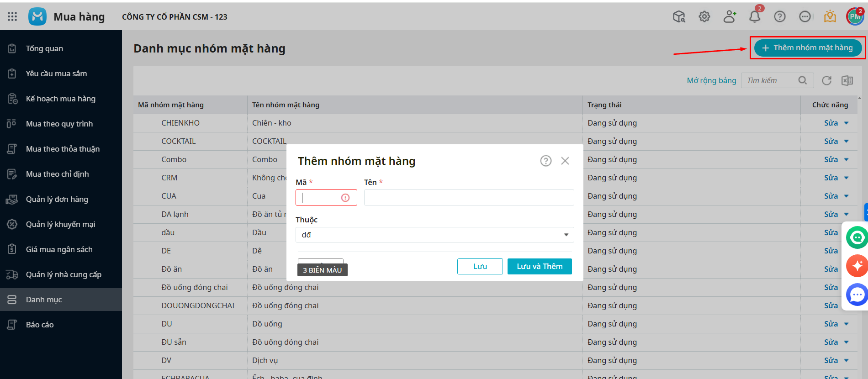The width and height of the screenshot is (868, 379).
Task: Open help question icon in top bar
Action: pyautogui.click(x=780, y=16)
